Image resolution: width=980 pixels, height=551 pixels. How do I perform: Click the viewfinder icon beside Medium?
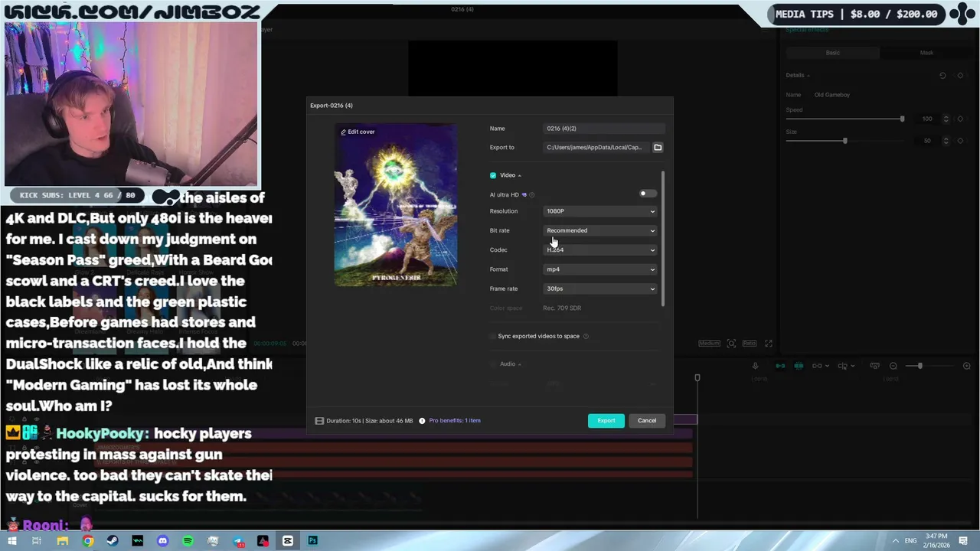(731, 344)
